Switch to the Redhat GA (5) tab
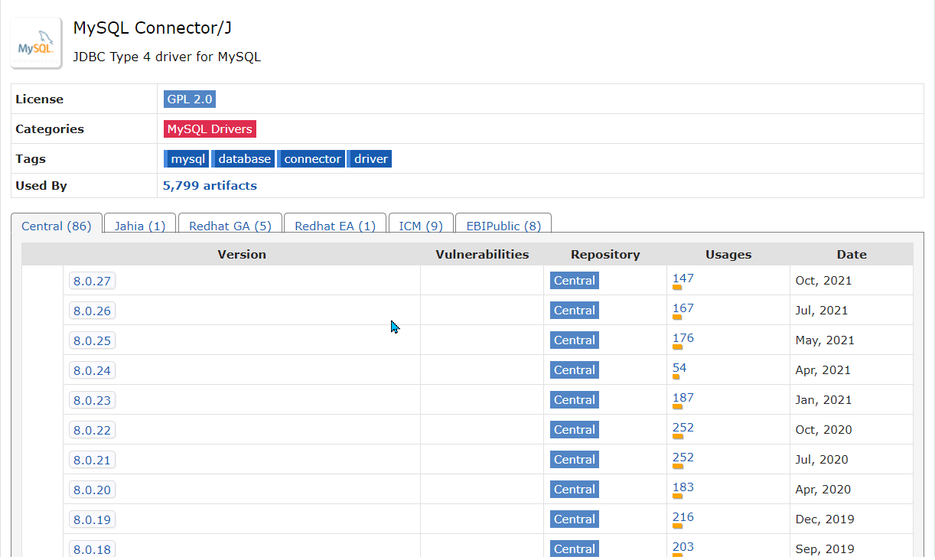The height and width of the screenshot is (560, 935). (230, 226)
